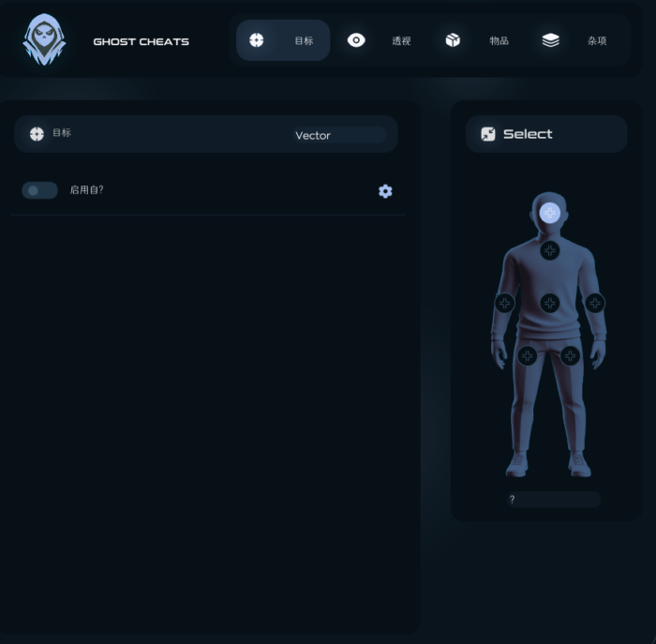Image resolution: width=656 pixels, height=644 pixels.
Task: Click the box icon for 物品
Action: (453, 40)
